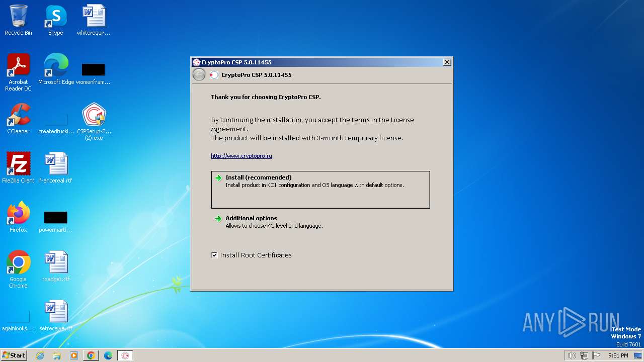Image resolution: width=644 pixels, height=362 pixels.
Task: Click the green arrow beside Additional options
Action: [x=218, y=219]
